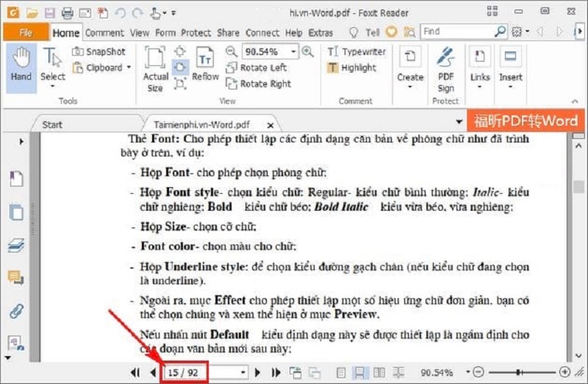Viewport: 588px width, 384px height.
Task: Click the status bar zoom slider handle
Action: pos(518,372)
